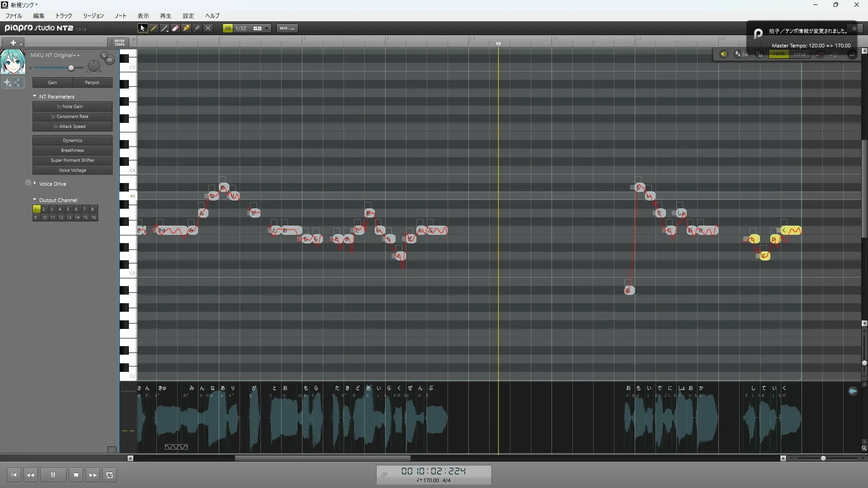Select the arrow pointer tool

point(142,28)
